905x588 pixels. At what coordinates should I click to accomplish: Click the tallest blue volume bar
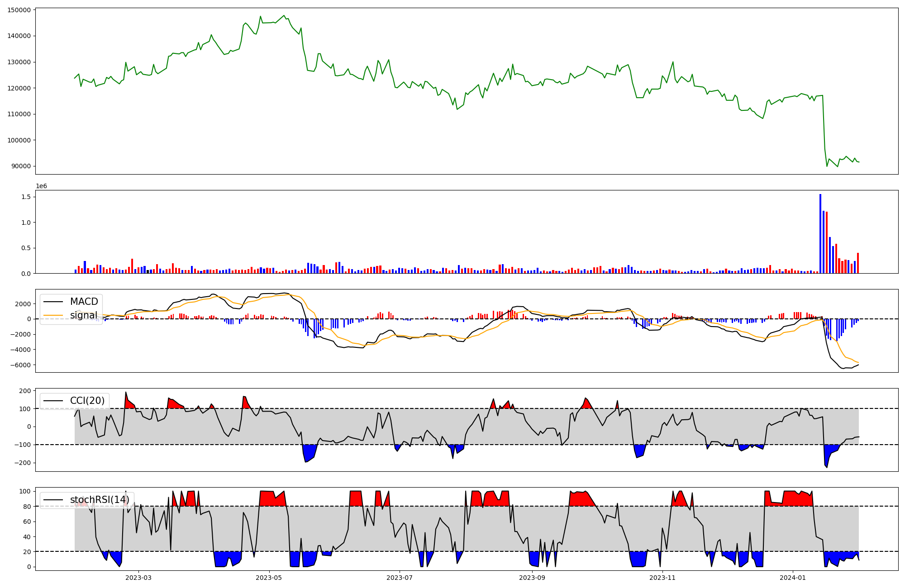(820, 233)
